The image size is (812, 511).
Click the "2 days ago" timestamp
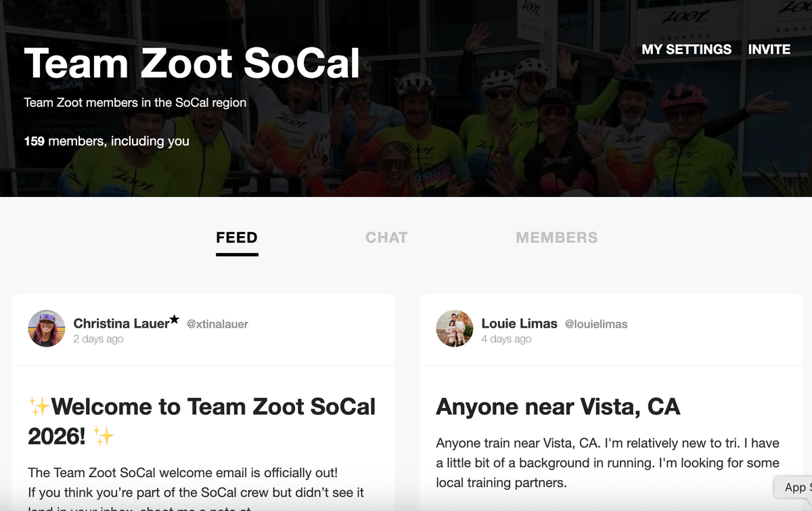pyautogui.click(x=99, y=339)
